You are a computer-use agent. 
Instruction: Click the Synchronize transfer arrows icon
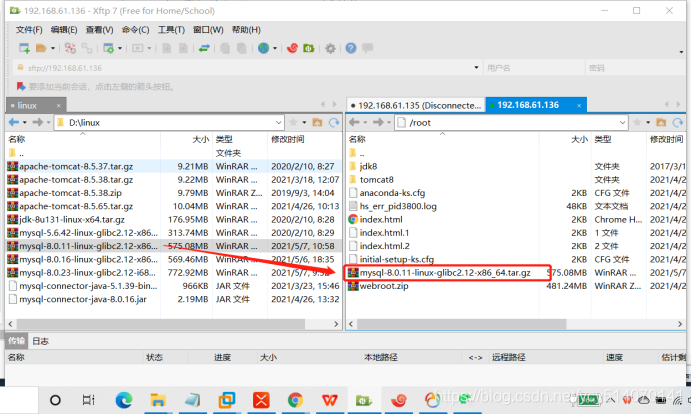coord(204,48)
